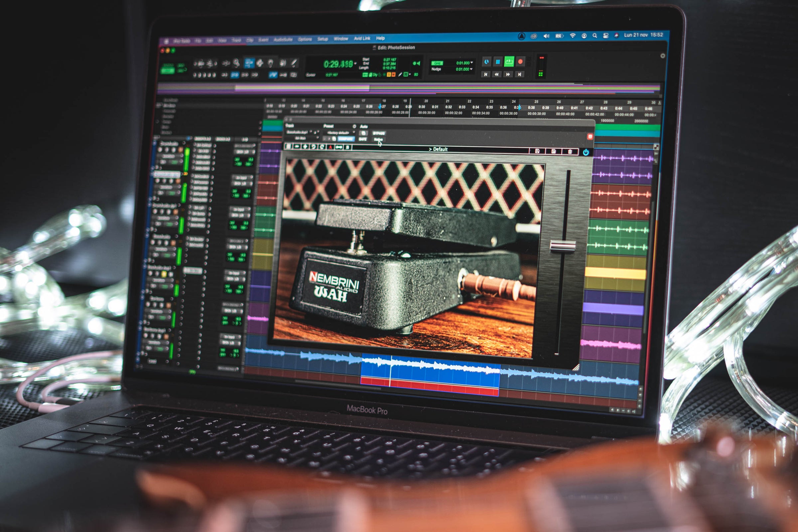Click the blue COMPARE button

[x=346, y=139]
